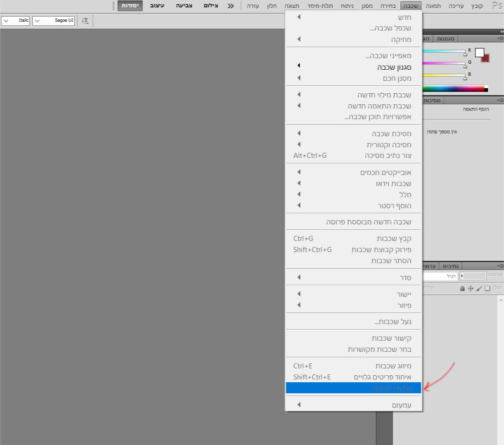Click the Layers panel scroll-up arrow
The height and width of the screenshot is (445, 504).
point(501,300)
